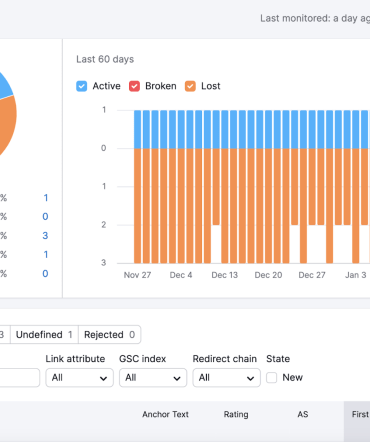Click the Dec 4 axis label

[181, 275]
